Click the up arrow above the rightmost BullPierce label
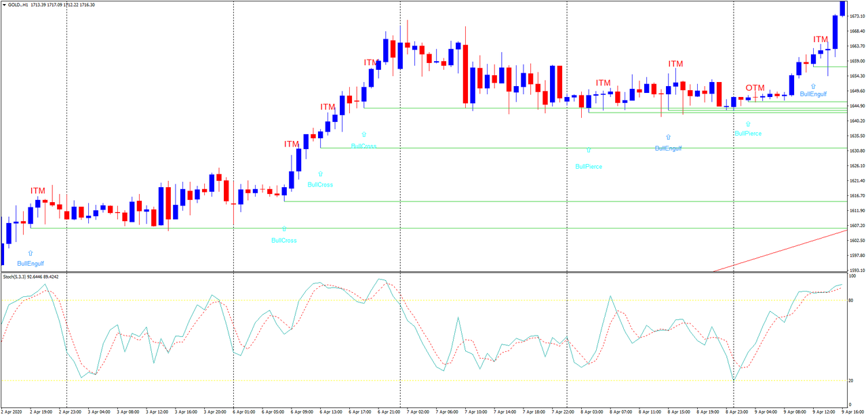The height and width of the screenshot is (417, 868). (747, 123)
